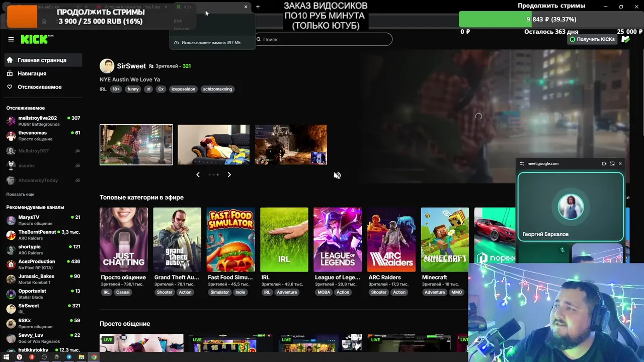Close the Kick browser tab
The height and width of the screenshot is (362, 644).
point(246,7)
